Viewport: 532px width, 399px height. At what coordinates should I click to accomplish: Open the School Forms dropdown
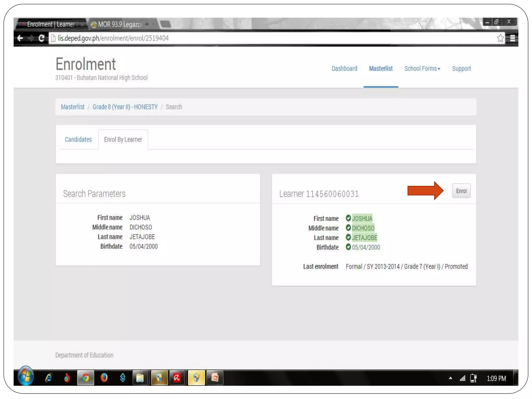point(422,69)
